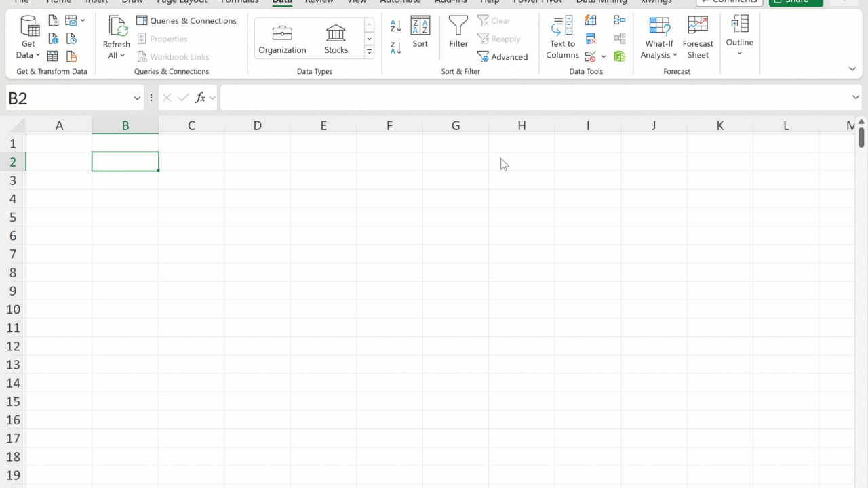868x488 pixels.
Task: Sort descending with the Z to A icon
Action: pos(396,47)
